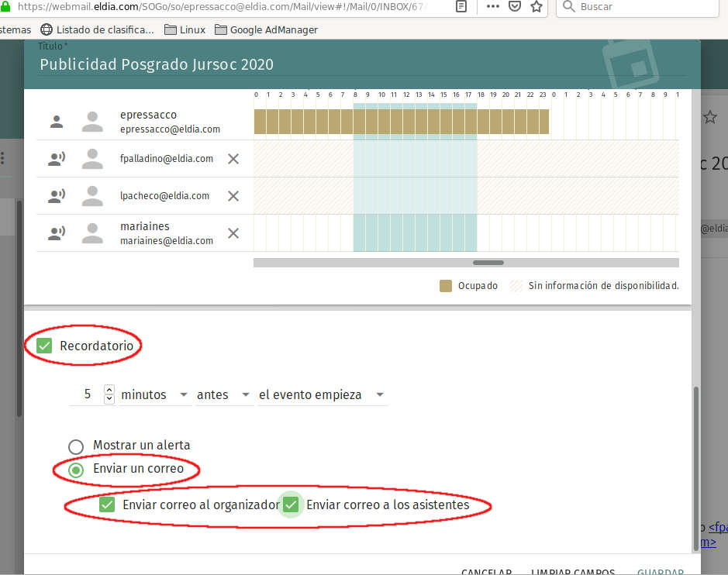728x575 pixels.
Task: Click the availability timeline horizontal scrollbar
Action: 488,263
